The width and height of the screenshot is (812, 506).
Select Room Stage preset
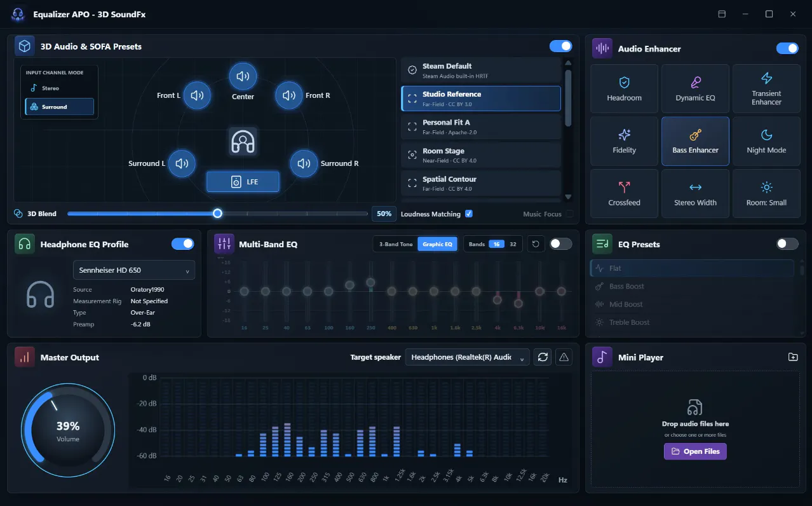[x=481, y=155]
